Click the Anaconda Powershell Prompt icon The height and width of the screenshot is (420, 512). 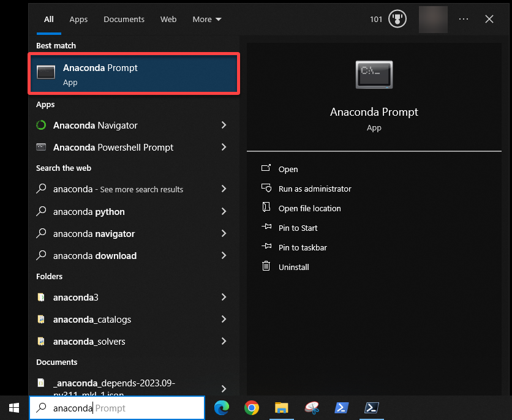(41, 147)
